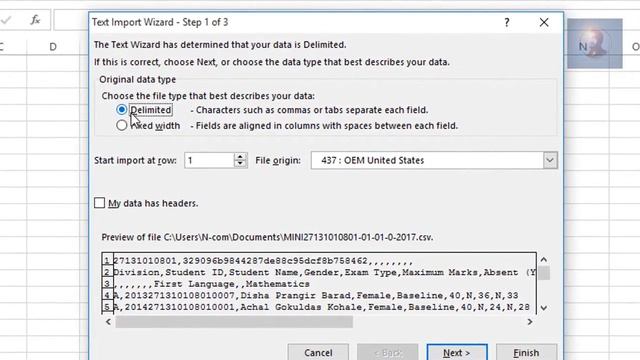Click the preview file path text
The width and height of the screenshot is (640, 360).
(298, 237)
